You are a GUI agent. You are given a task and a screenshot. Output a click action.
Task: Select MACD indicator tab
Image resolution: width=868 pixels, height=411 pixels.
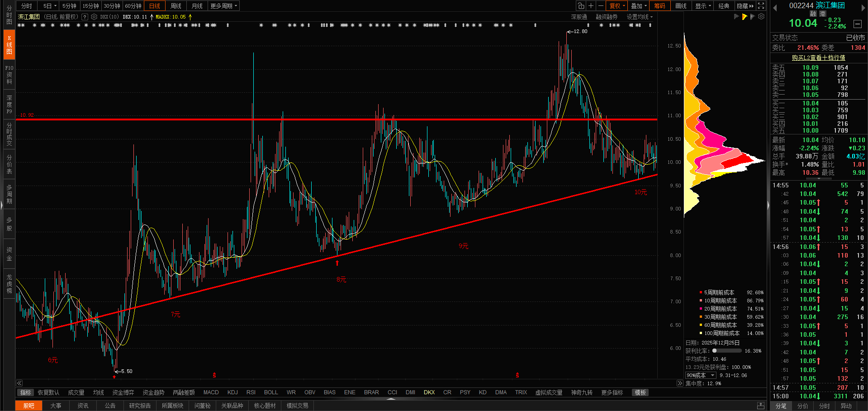(x=211, y=392)
